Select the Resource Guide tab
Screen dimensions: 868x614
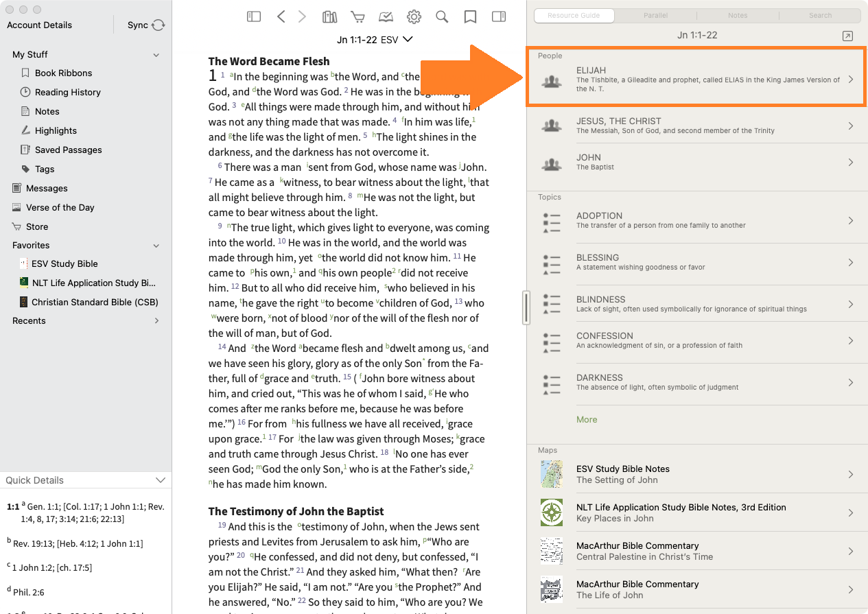point(574,15)
